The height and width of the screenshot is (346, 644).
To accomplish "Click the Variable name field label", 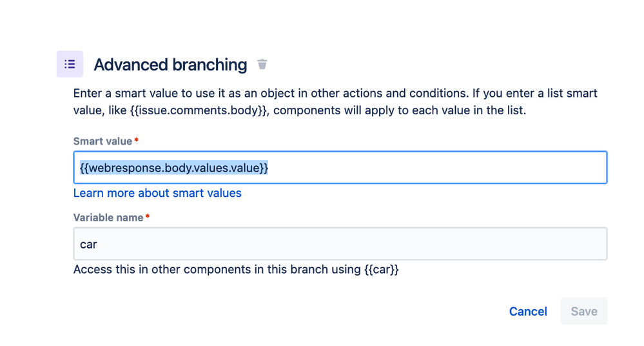I will (x=108, y=218).
